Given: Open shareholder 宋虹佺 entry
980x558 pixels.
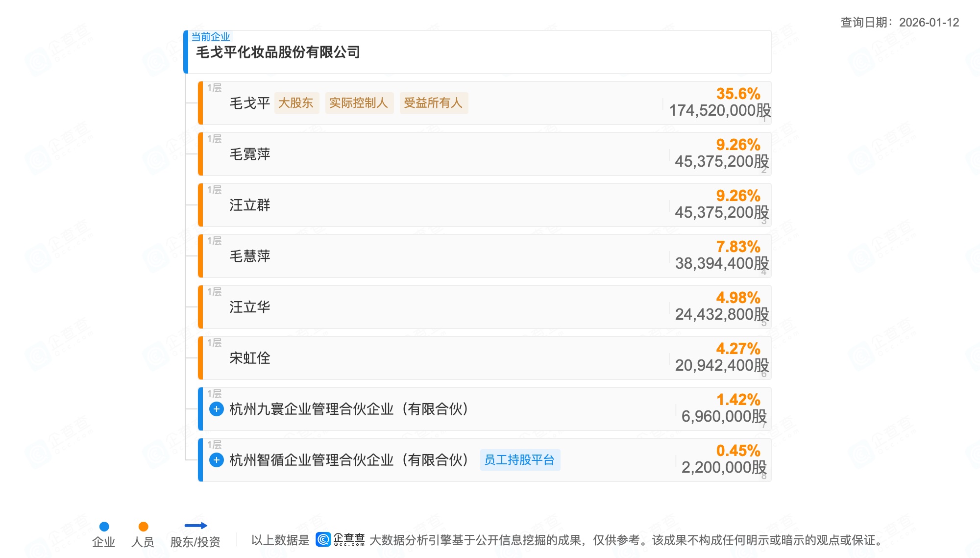Looking at the screenshot, I should pyautogui.click(x=249, y=358).
